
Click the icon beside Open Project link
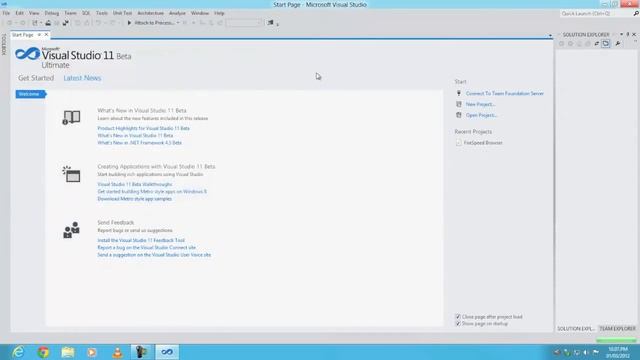(459, 115)
